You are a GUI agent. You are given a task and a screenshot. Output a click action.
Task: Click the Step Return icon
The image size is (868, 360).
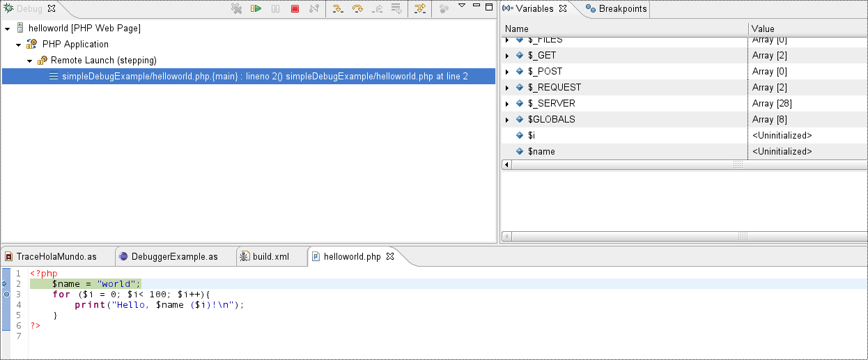point(377,9)
